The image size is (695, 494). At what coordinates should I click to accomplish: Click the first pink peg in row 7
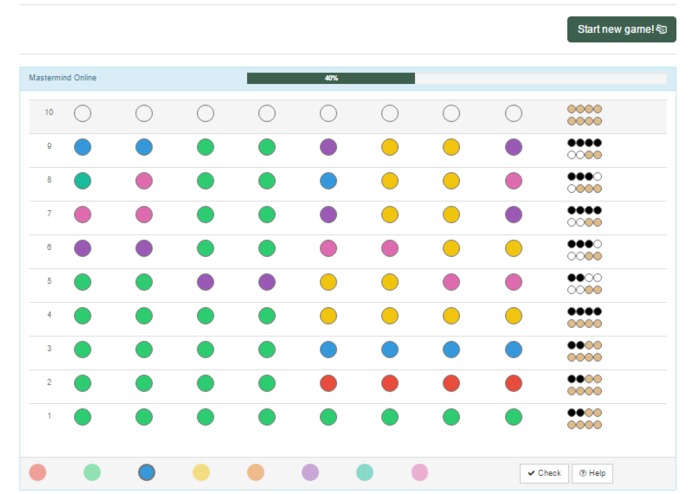point(82,214)
